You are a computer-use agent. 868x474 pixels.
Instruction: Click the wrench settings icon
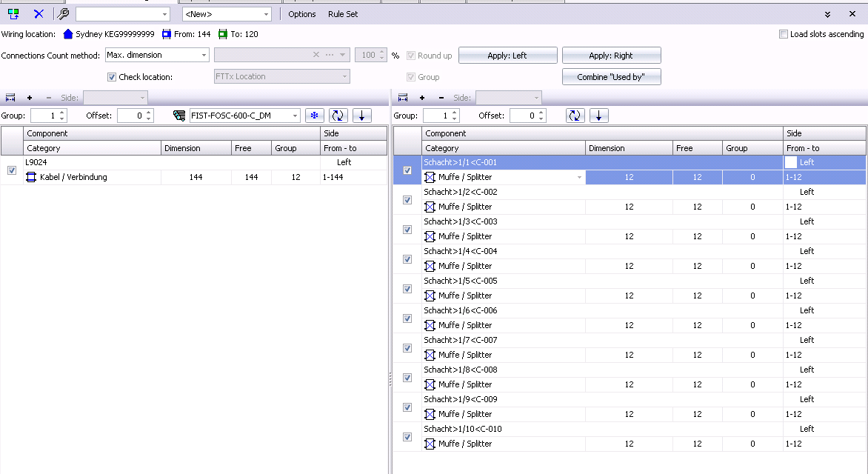[x=64, y=14]
